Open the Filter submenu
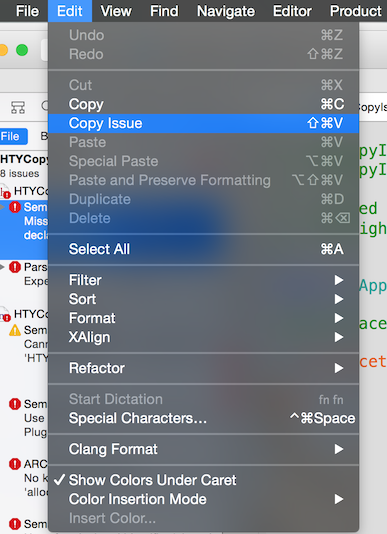The height and width of the screenshot is (534, 387). pos(204,280)
